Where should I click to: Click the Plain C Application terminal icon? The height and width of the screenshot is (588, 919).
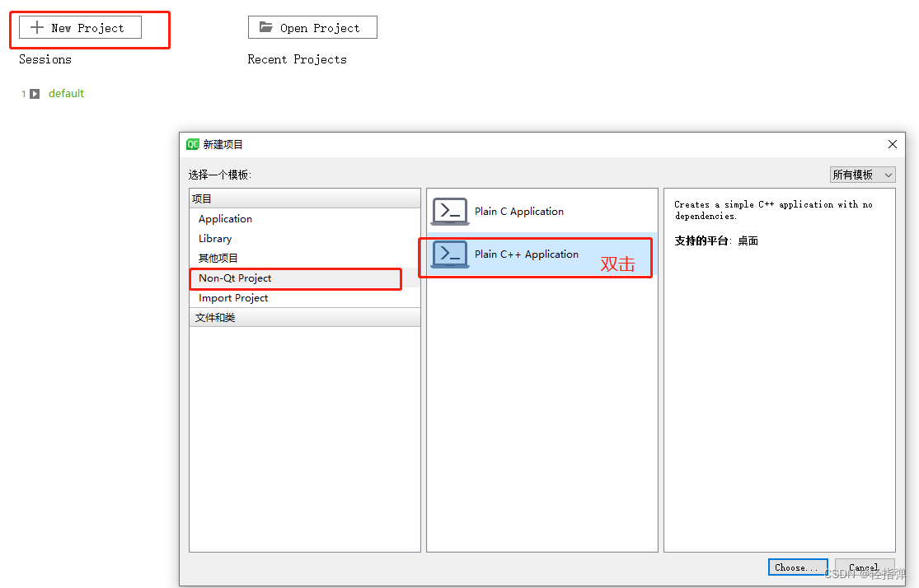coord(450,212)
